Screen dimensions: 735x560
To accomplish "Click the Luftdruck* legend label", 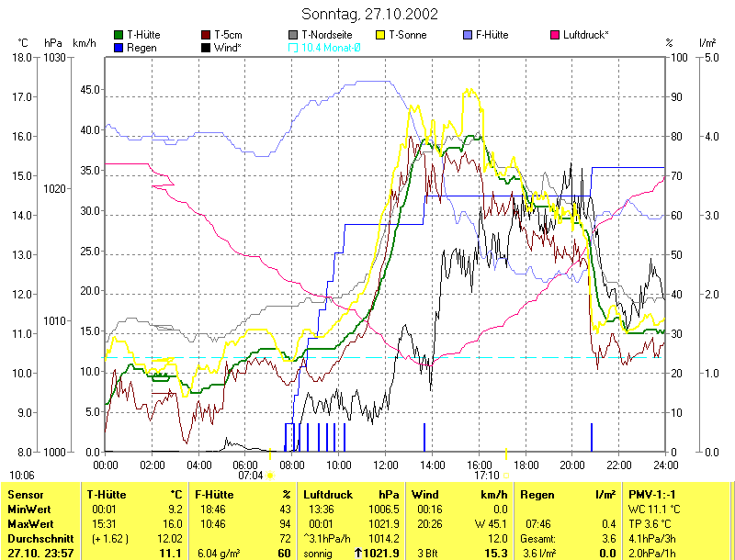I will click(x=586, y=35).
